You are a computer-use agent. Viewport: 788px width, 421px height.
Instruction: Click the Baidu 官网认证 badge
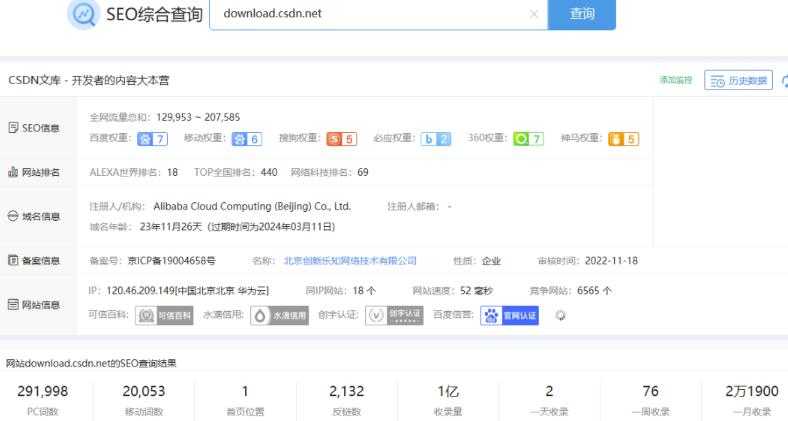tap(510, 315)
